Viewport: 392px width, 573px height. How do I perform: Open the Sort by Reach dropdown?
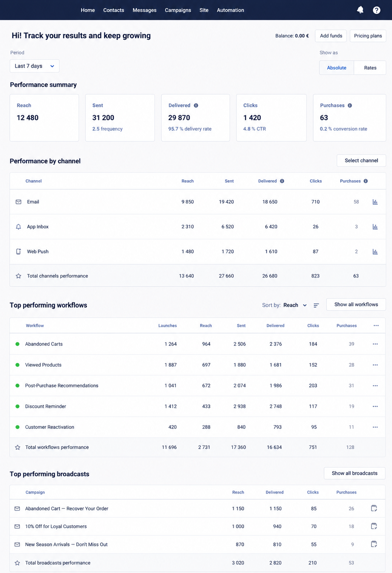tap(295, 305)
